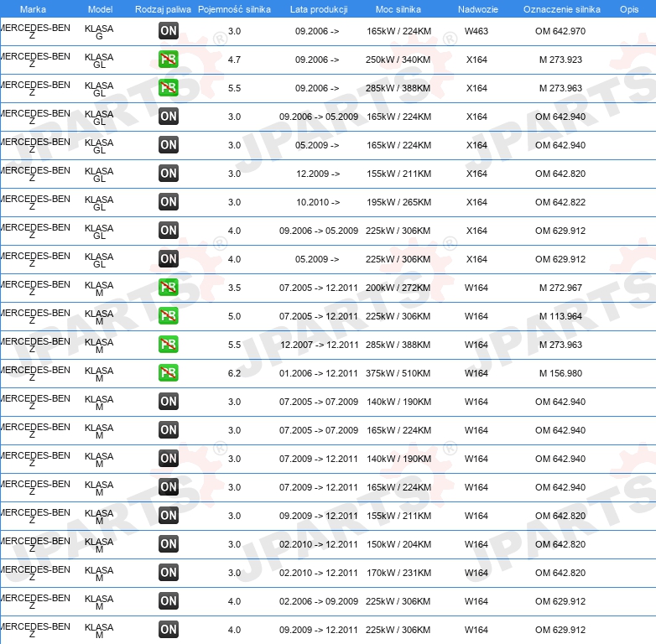The height and width of the screenshot is (644, 656).
Task: Select the ON icon for 07.2005 -> 07.2009 165kW
Action: tap(169, 430)
